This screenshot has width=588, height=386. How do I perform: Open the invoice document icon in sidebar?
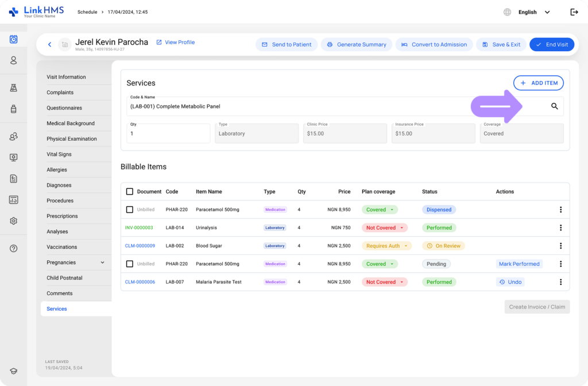pyautogui.click(x=14, y=179)
